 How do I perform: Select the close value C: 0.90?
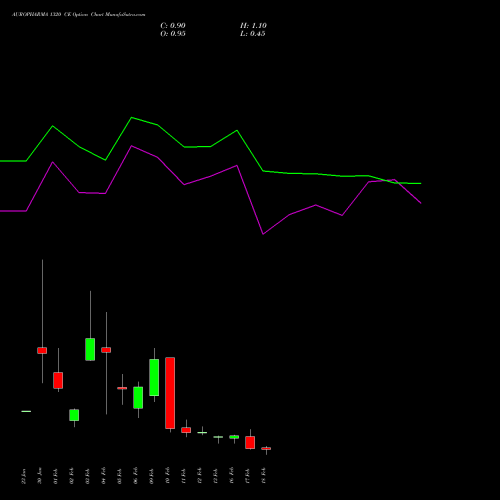pos(173,26)
